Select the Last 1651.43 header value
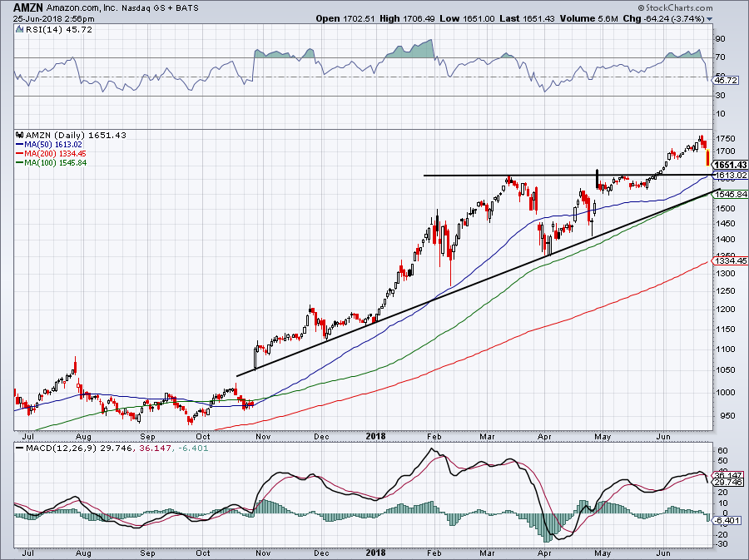Viewport: 749px width, 560px height. [527, 18]
